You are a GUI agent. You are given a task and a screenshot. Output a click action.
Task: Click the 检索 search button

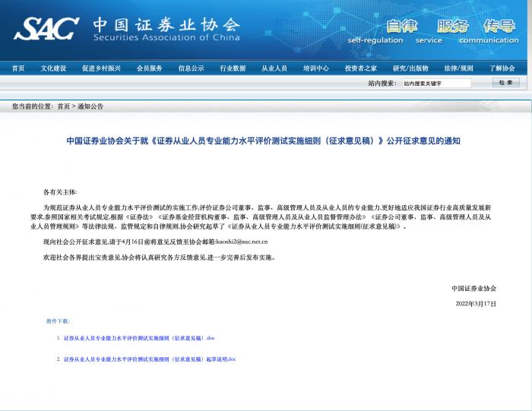tap(506, 82)
